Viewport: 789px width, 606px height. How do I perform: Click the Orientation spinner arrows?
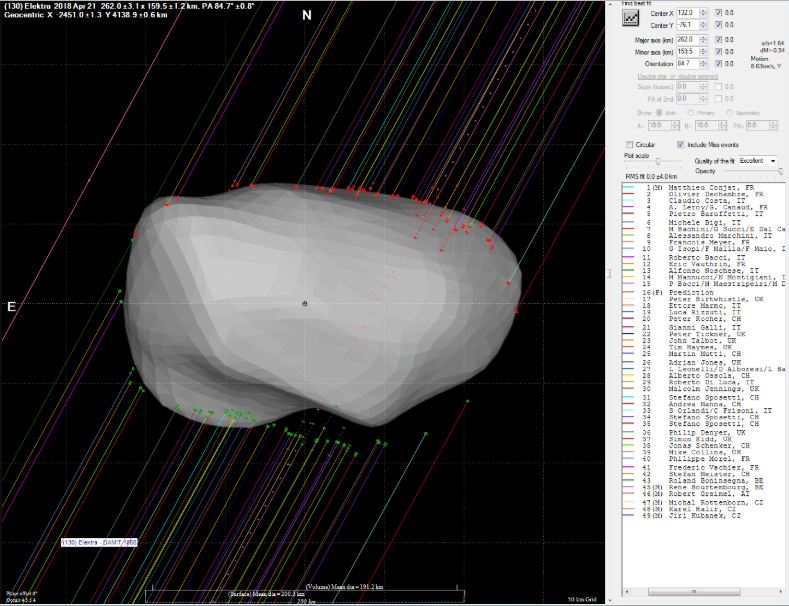coord(704,62)
